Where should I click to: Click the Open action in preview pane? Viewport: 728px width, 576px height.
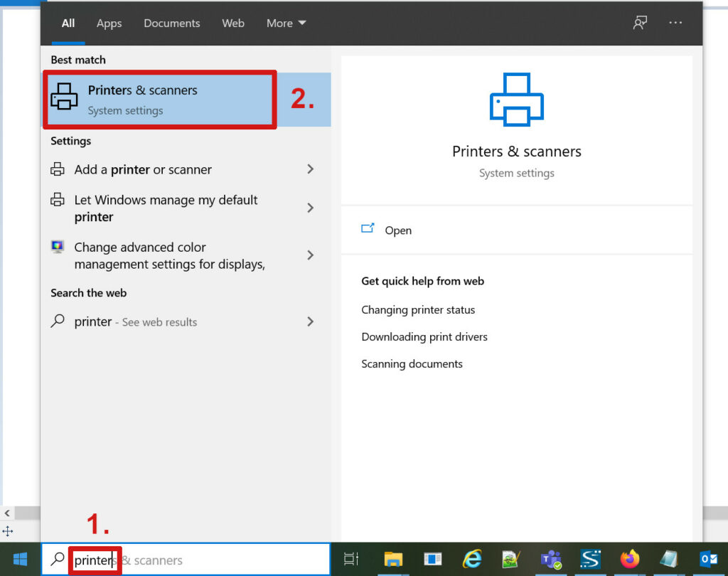[x=398, y=230]
